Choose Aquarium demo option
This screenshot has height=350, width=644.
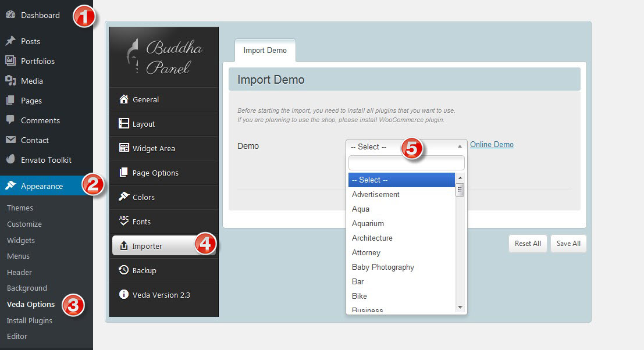pyautogui.click(x=401, y=224)
